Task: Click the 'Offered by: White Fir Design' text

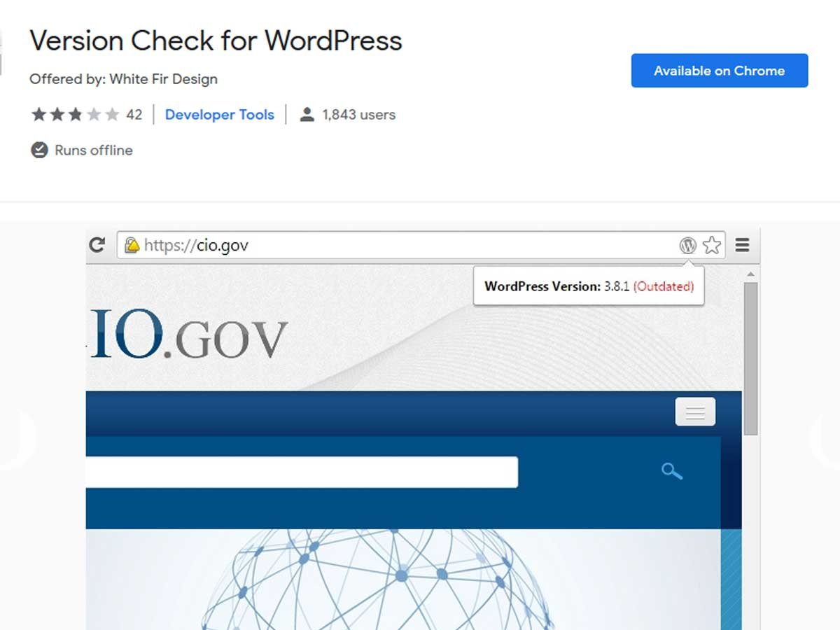Action: click(x=123, y=79)
